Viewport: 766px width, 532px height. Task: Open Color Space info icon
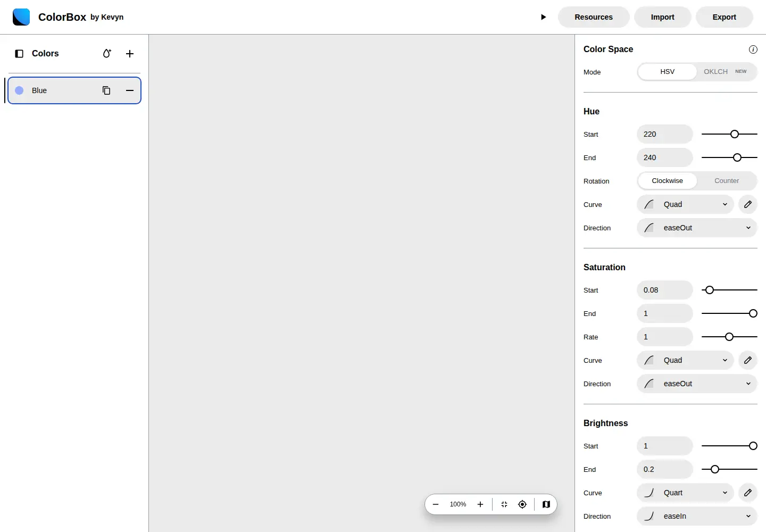point(753,49)
